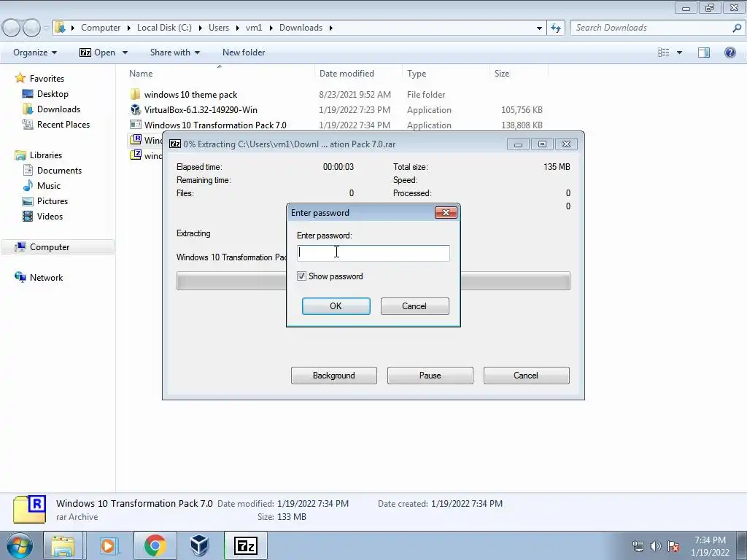
Task: Open Recent Places in navigation pane
Action: pyautogui.click(x=63, y=124)
